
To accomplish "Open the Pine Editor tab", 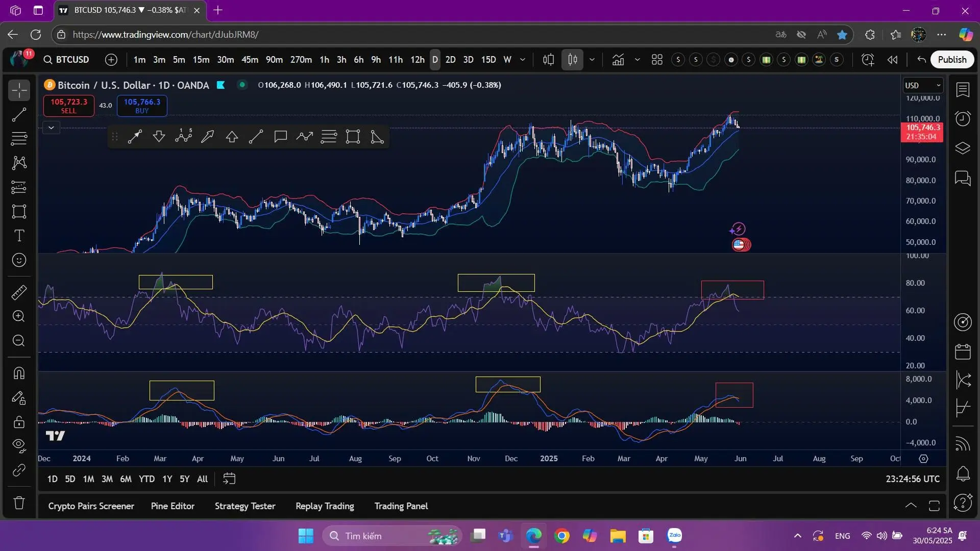I will 173,506.
